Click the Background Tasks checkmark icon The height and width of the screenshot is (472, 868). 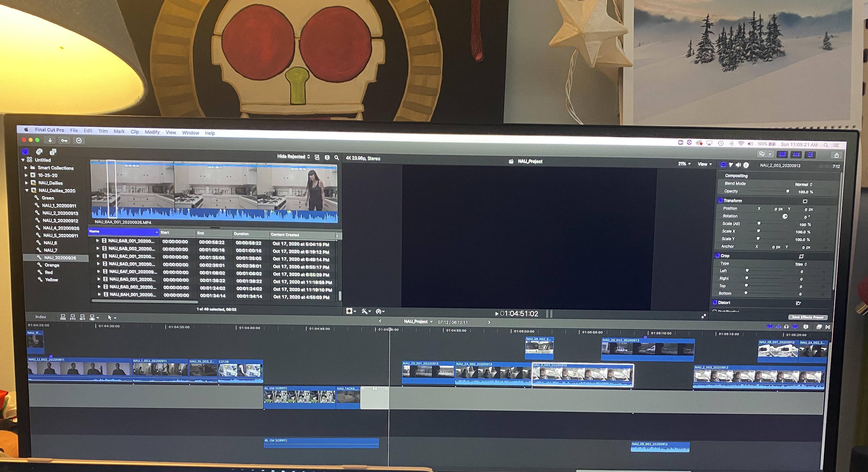coord(79,140)
